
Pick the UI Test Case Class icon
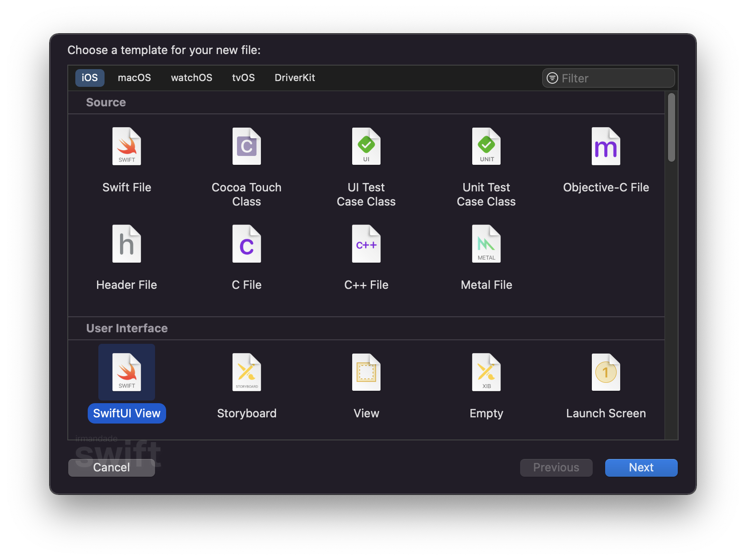click(x=366, y=146)
